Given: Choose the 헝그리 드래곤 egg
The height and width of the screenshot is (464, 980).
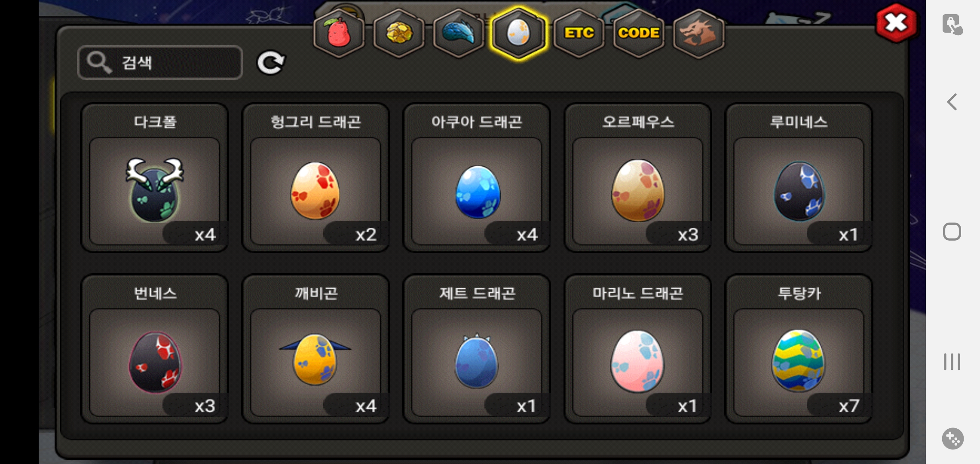Looking at the screenshot, I should click(x=315, y=177).
